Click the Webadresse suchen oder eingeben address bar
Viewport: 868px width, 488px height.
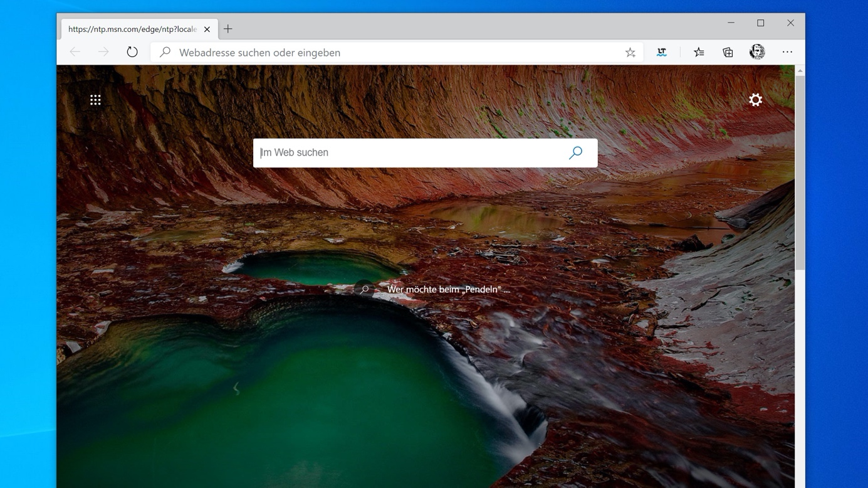[397, 53]
